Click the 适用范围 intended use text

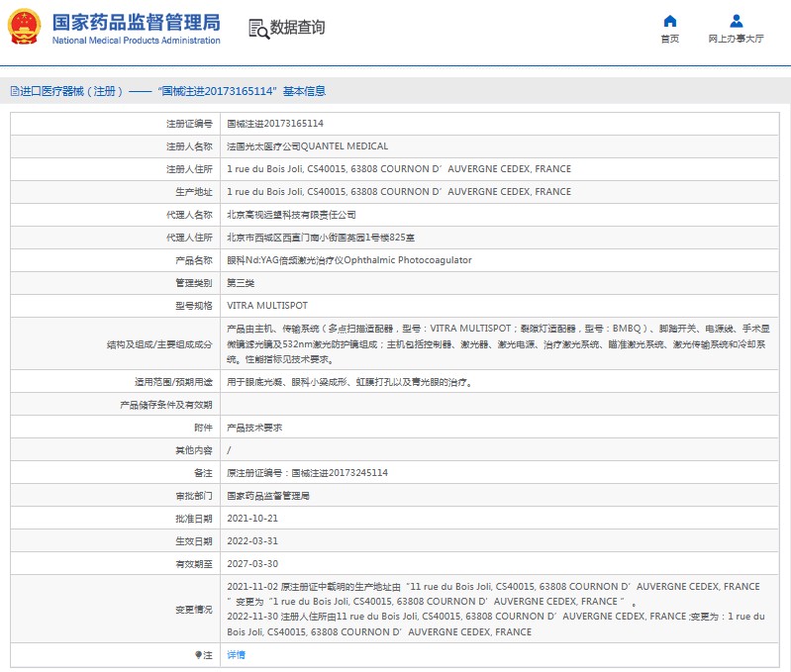click(350, 382)
